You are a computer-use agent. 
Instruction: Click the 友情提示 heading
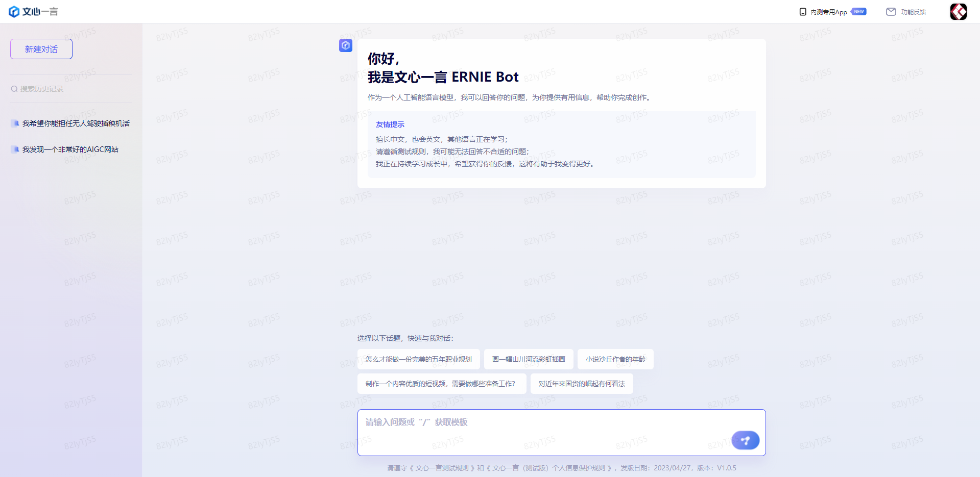click(390, 124)
